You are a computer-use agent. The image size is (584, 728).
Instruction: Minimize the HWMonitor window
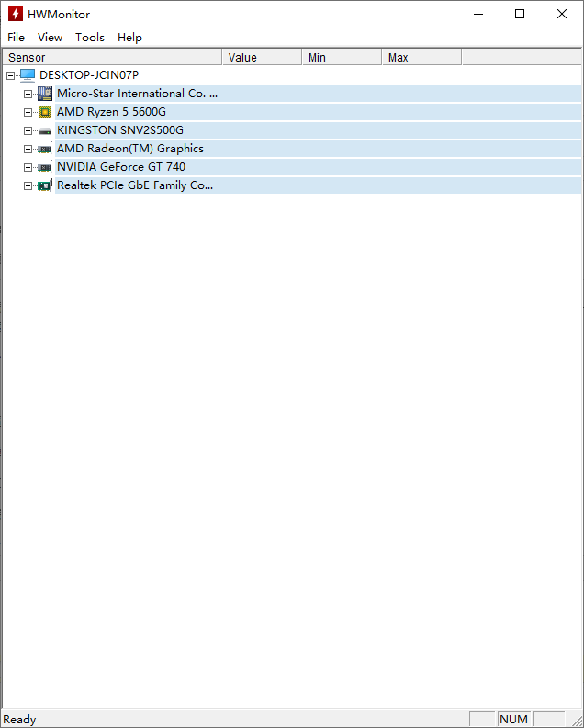pyautogui.click(x=478, y=14)
